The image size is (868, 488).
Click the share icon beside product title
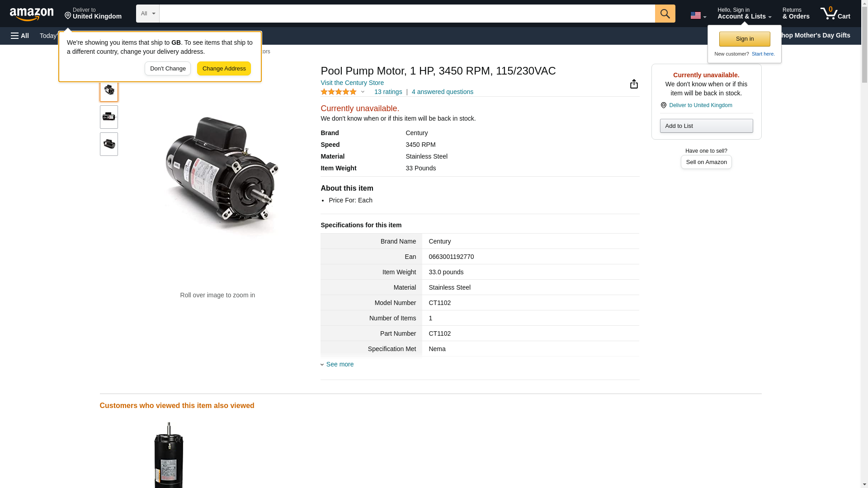[634, 84]
